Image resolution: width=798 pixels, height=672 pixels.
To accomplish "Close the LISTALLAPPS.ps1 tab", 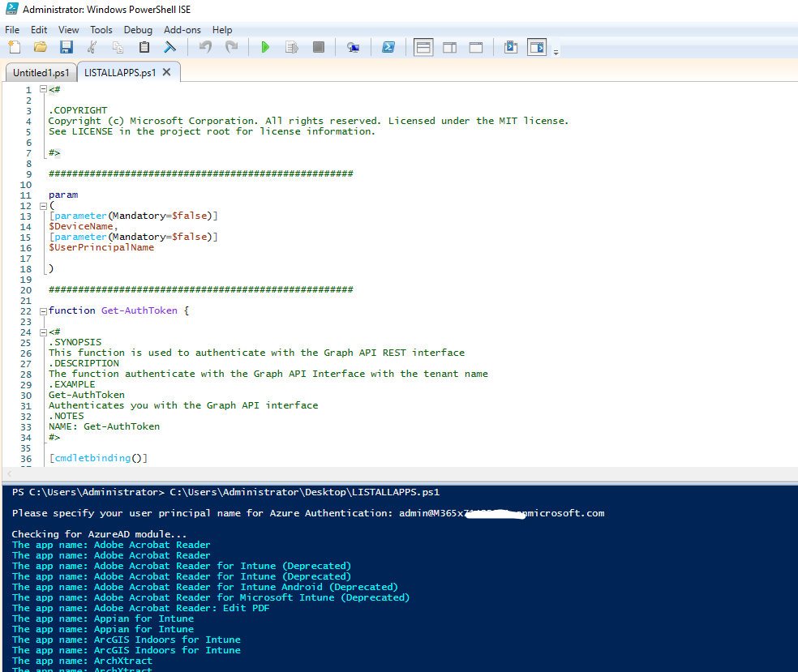I will 166,72.
